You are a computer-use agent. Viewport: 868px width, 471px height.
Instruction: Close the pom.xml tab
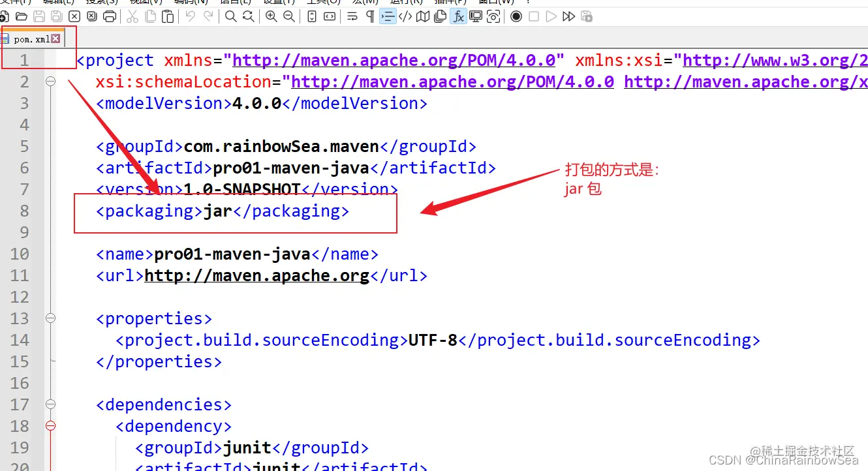click(x=55, y=39)
